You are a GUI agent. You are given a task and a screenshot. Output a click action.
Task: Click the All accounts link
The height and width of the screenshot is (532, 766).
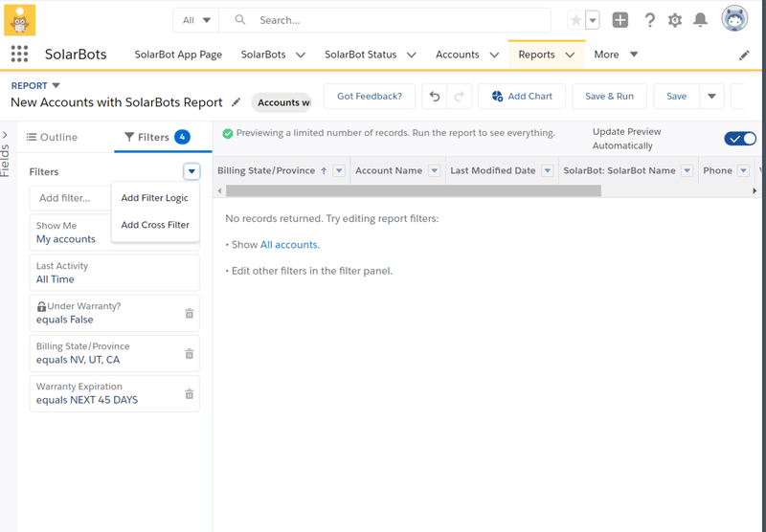[x=289, y=245]
